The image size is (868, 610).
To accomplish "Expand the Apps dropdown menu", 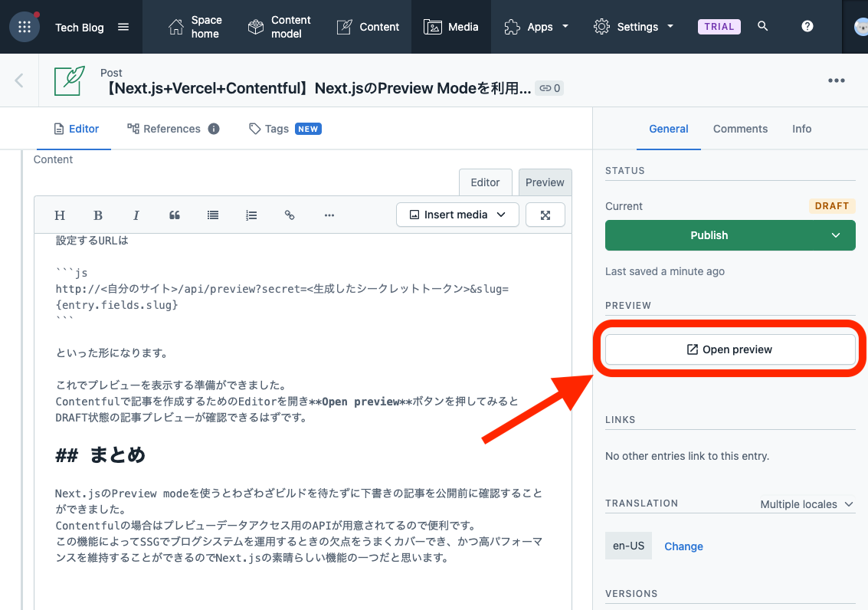I will coord(536,27).
